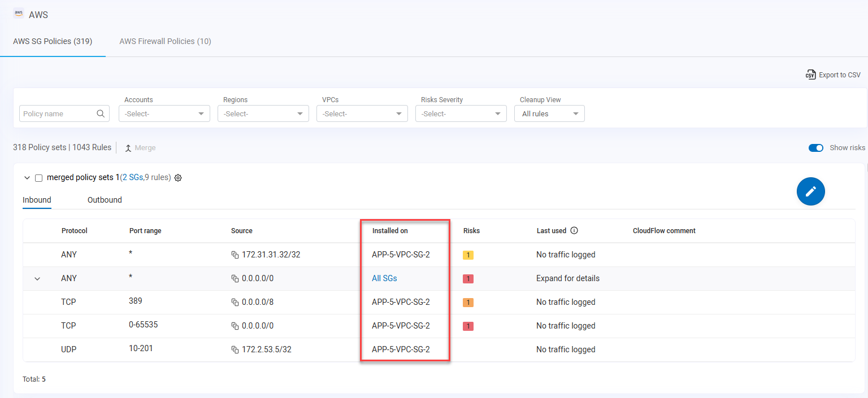868x398 pixels.
Task: Click the blue pencil edit button
Action: pos(810,191)
